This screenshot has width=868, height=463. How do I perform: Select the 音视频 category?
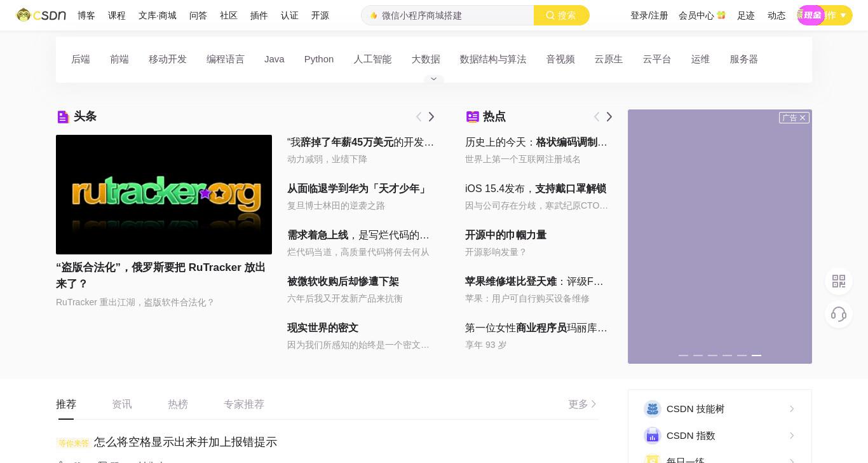tap(560, 59)
